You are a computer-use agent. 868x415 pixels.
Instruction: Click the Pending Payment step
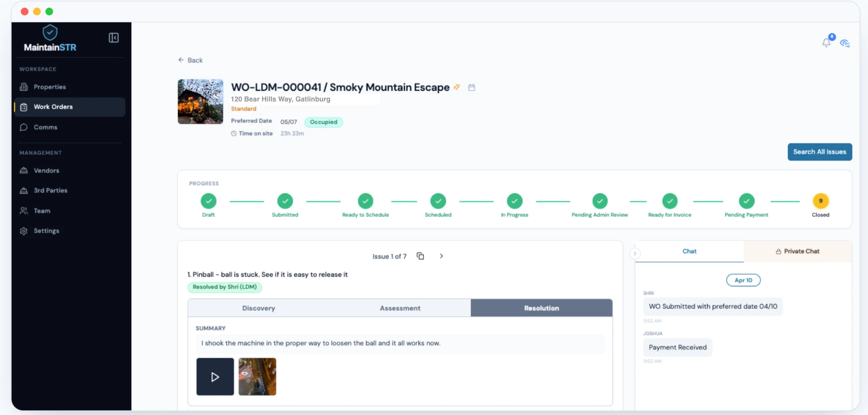tap(746, 201)
